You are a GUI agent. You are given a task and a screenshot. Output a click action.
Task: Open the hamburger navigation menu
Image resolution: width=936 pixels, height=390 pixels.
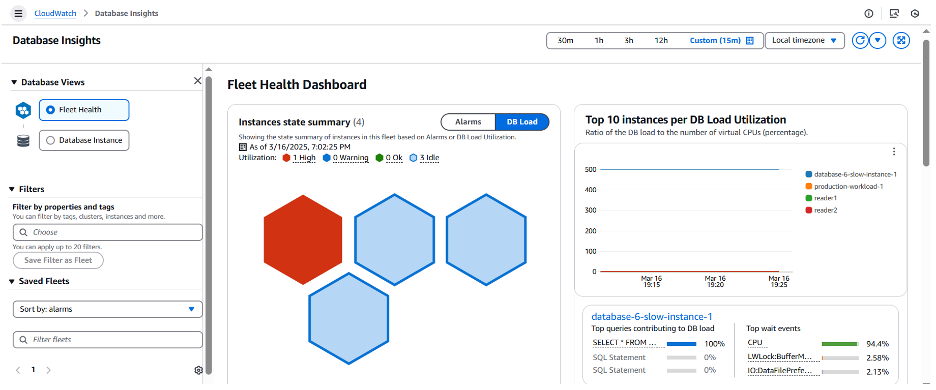point(19,13)
